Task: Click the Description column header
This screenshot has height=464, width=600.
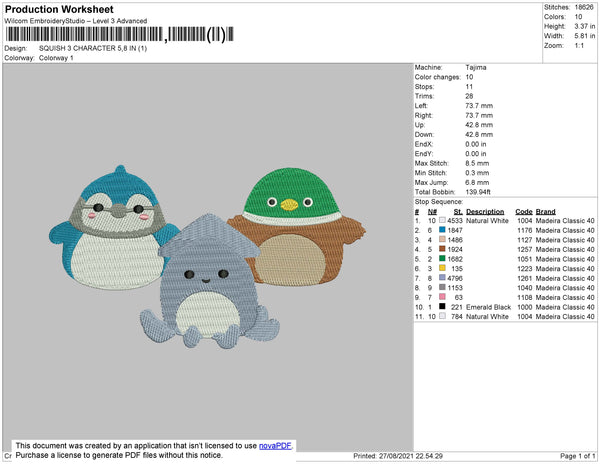Action: coord(485,212)
